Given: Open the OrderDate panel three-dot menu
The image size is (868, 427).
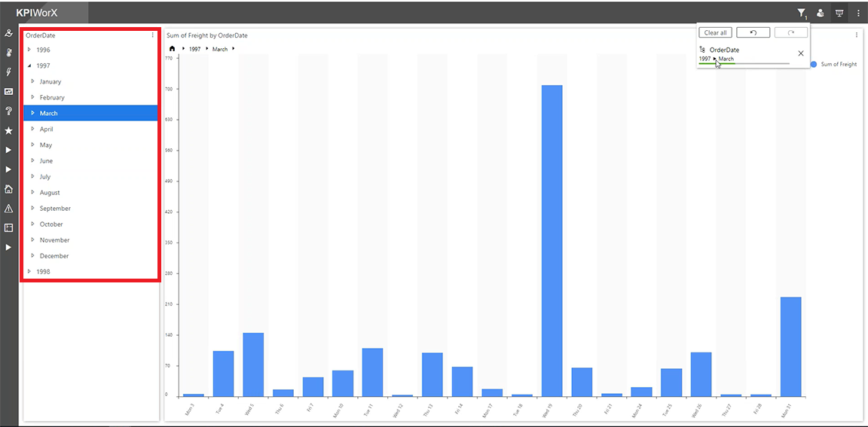Looking at the screenshot, I should pyautogui.click(x=153, y=35).
